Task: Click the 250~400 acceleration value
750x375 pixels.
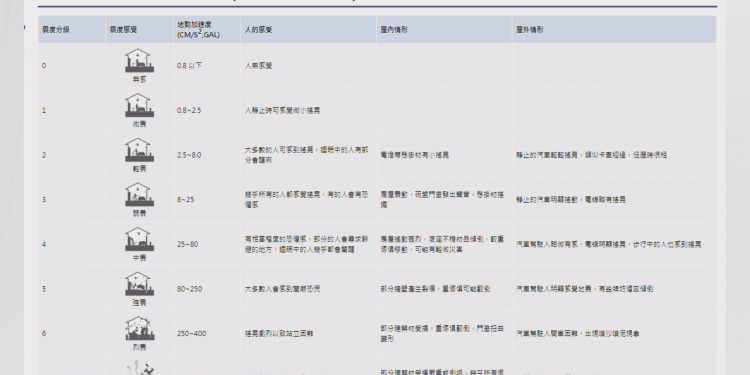Action: [192, 333]
